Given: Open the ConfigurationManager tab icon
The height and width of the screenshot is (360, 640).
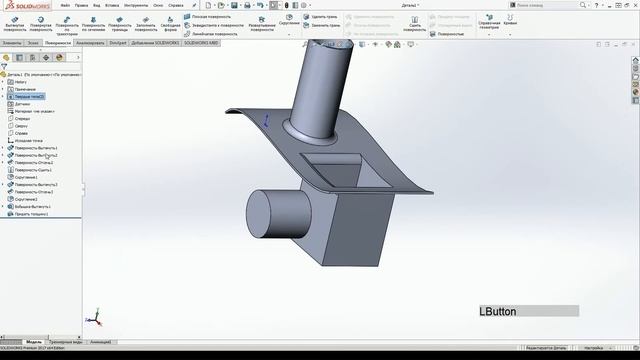Looking at the screenshot, I should [33, 58].
